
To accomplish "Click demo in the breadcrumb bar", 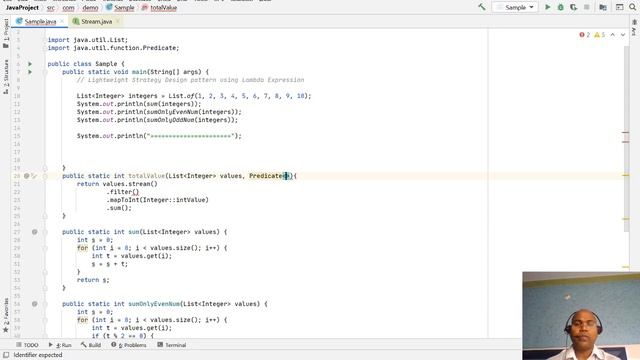I will [x=90, y=8].
